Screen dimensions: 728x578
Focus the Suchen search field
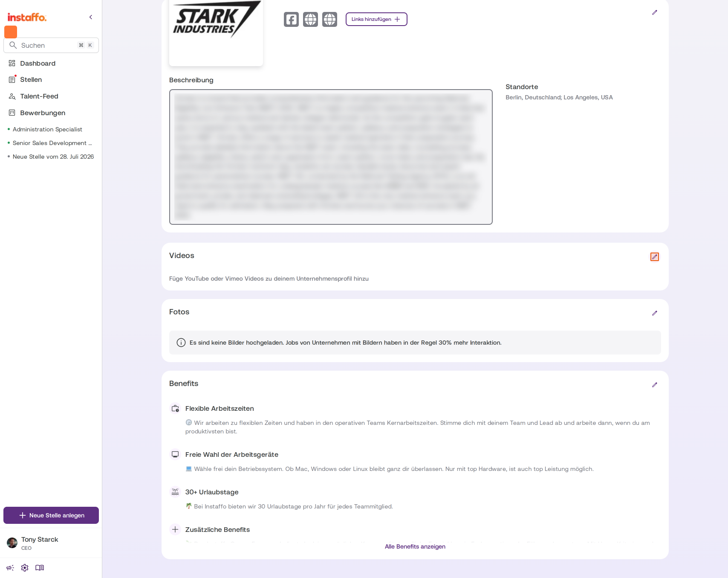click(x=51, y=45)
